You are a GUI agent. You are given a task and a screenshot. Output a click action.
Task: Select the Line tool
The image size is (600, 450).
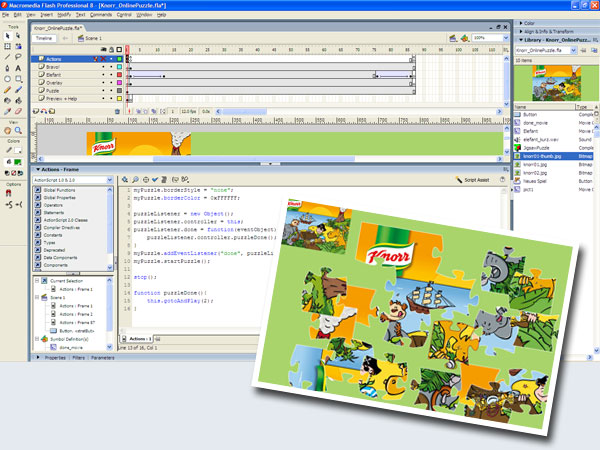8,57
